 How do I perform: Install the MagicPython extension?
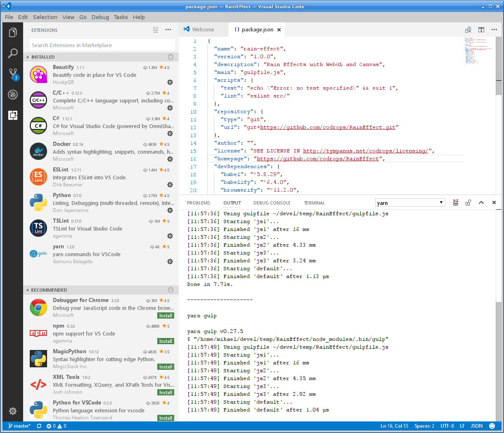(166, 367)
